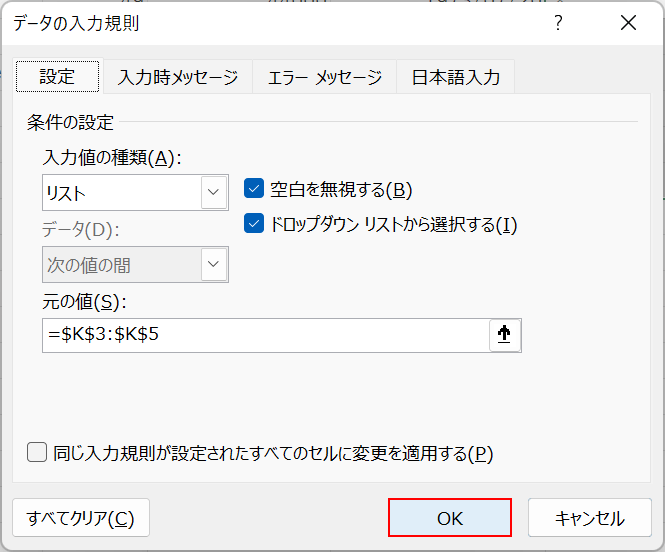Image resolution: width=665 pixels, height=552 pixels.
Task: Close the データの入力規則 dialog
Action: [x=628, y=23]
